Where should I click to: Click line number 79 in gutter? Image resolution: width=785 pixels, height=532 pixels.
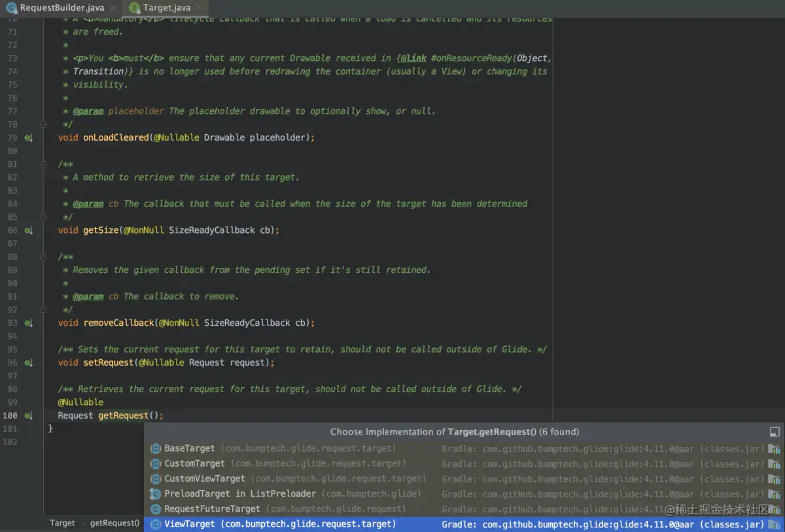pos(12,138)
